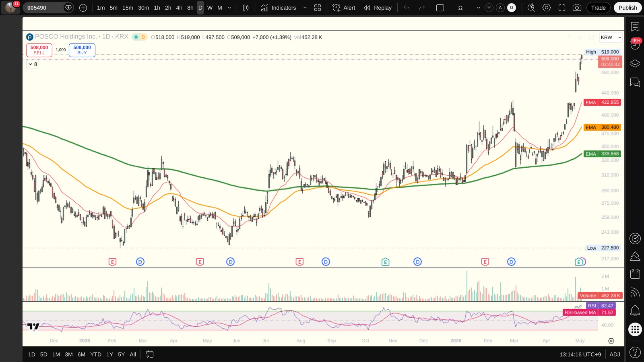Open chart settings hexagon icon

coord(546,8)
